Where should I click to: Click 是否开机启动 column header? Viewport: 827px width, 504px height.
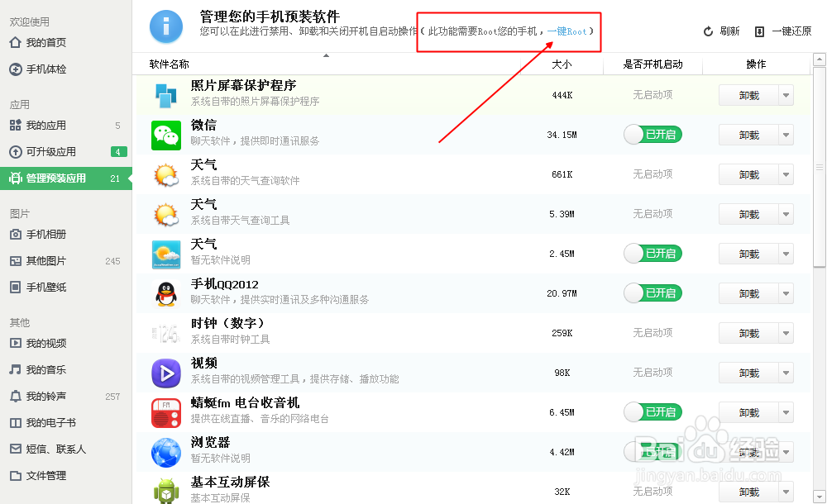[653, 64]
